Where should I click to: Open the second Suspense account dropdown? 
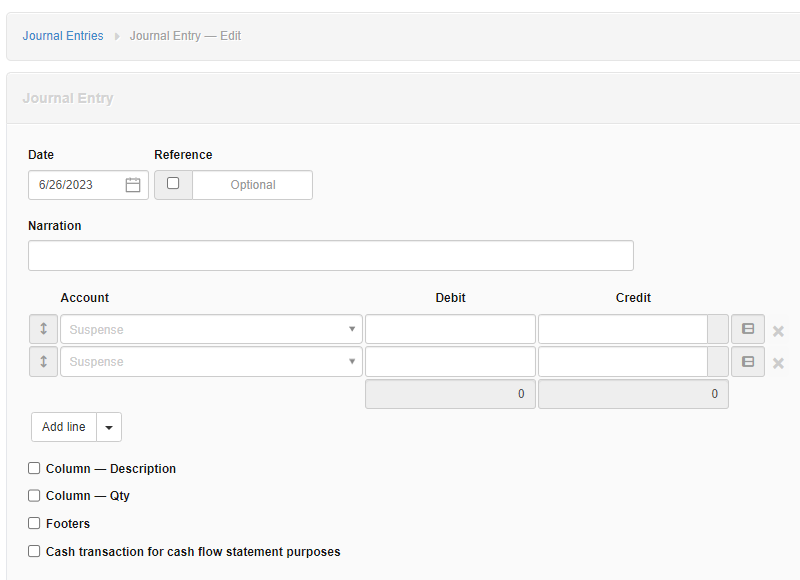click(x=352, y=361)
